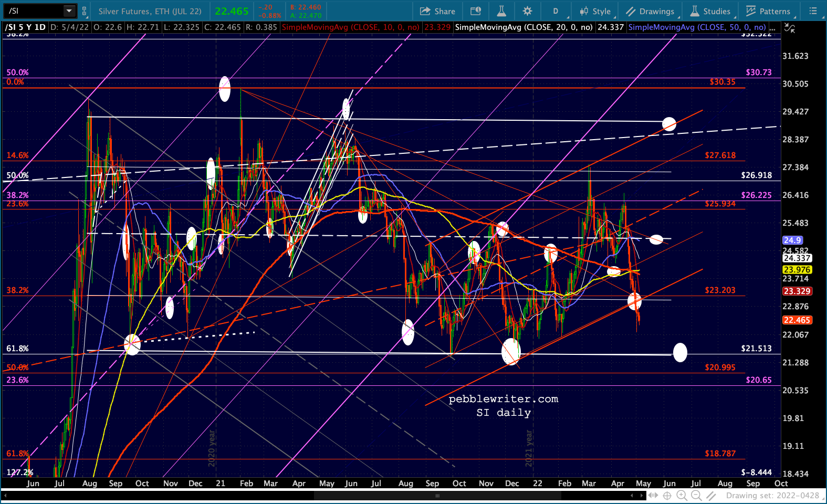Click the 23.329 red price bubble
Screen dimensions: 827x504
(797, 291)
